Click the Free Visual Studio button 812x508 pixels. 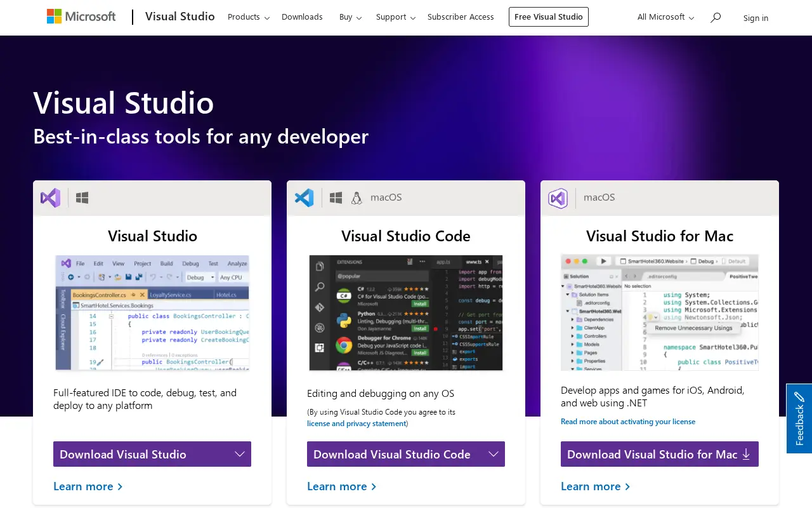click(549, 17)
